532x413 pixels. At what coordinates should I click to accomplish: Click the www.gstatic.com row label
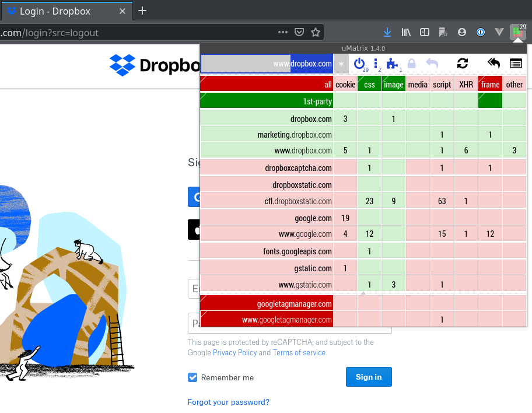click(267, 284)
